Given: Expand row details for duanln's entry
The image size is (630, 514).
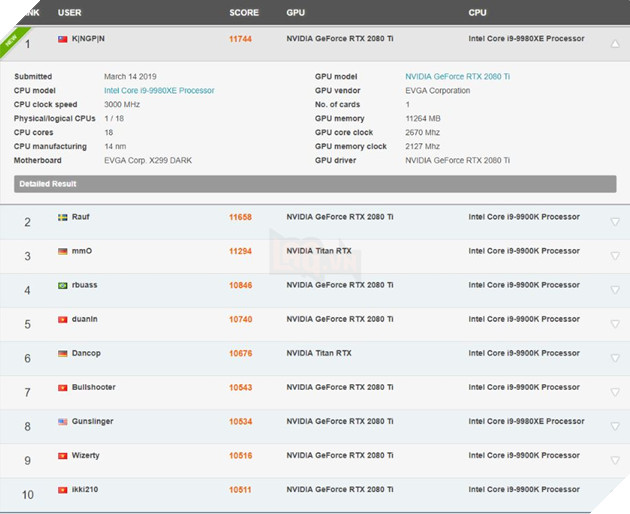Looking at the screenshot, I should (614, 324).
